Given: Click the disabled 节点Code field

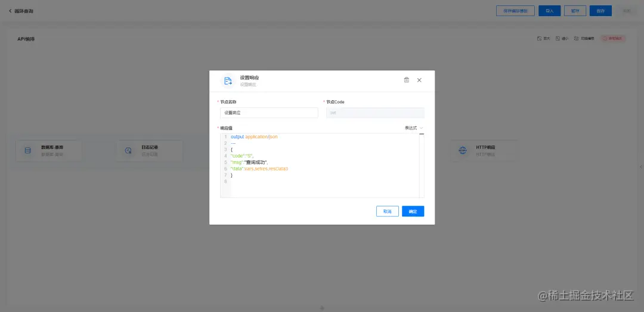Looking at the screenshot, I should pyautogui.click(x=375, y=113).
